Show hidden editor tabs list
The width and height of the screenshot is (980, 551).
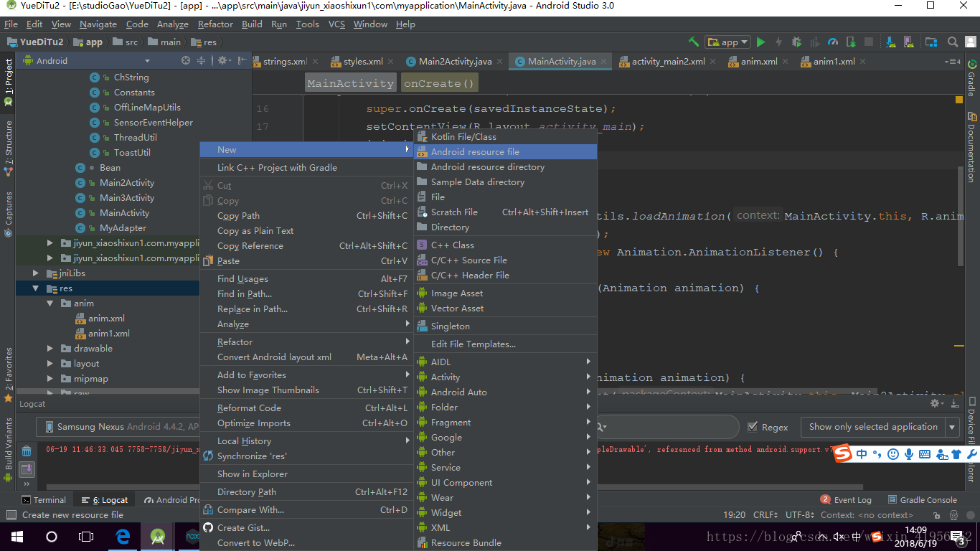pos(953,62)
